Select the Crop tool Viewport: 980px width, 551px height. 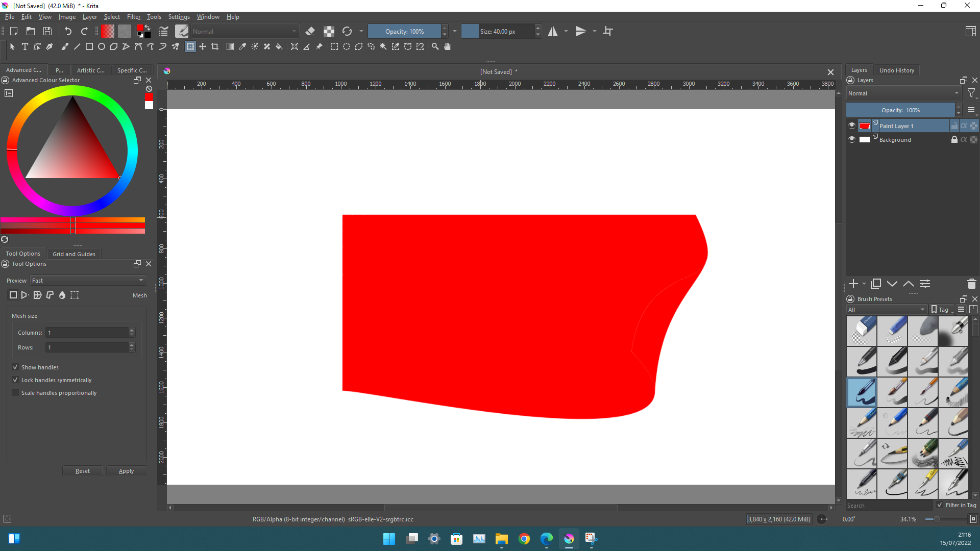215,46
